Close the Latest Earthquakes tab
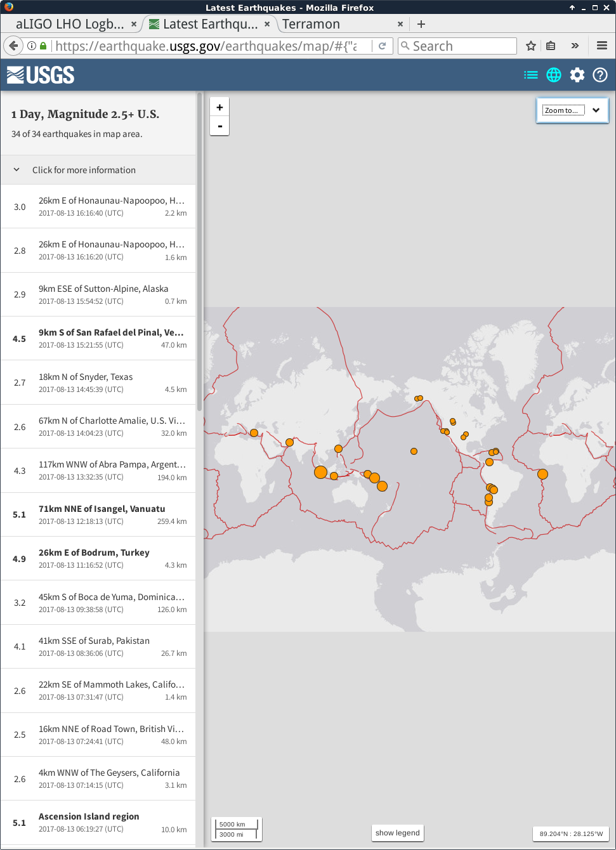The width and height of the screenshot is (616, 850). pyautogui.click(x=267, y=24)
